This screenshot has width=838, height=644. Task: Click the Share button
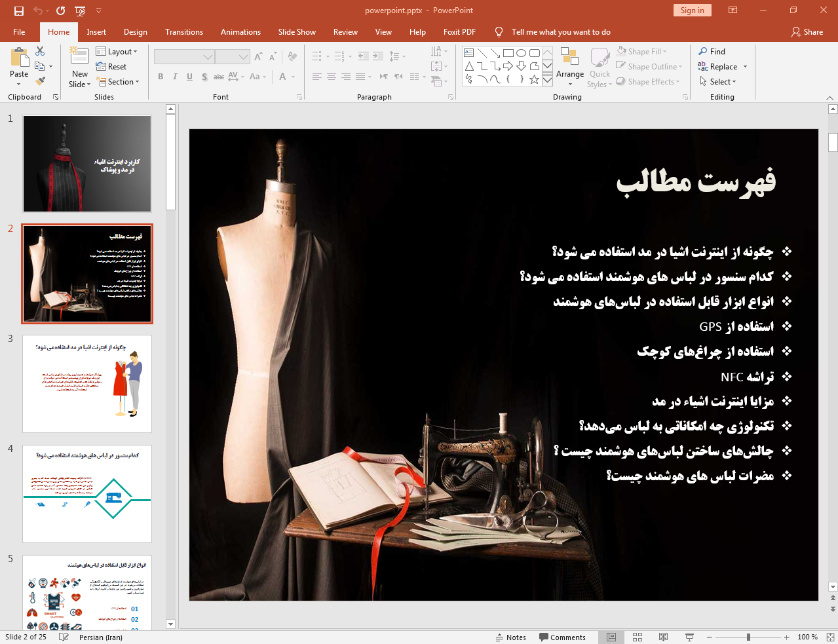(807, 32)
